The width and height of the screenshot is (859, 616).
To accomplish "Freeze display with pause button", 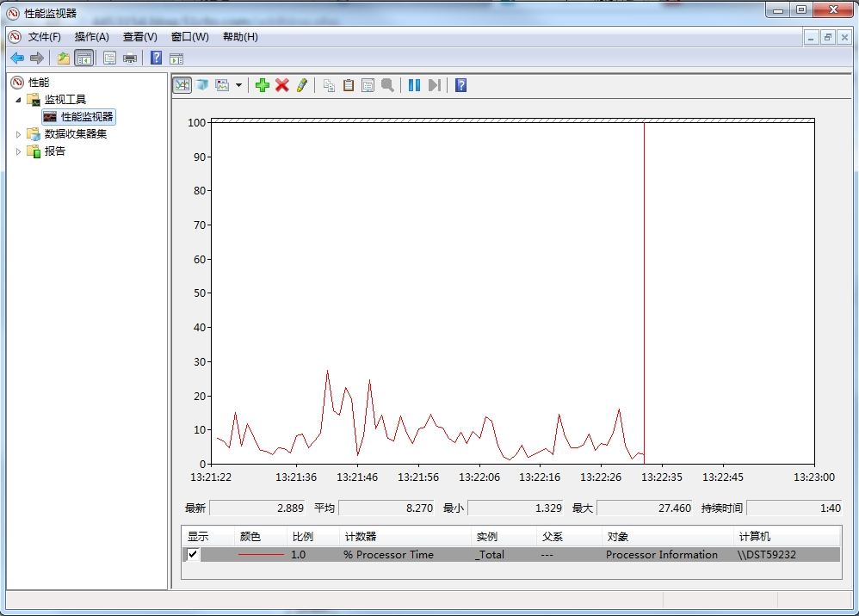I will click(x=414, y=85).
